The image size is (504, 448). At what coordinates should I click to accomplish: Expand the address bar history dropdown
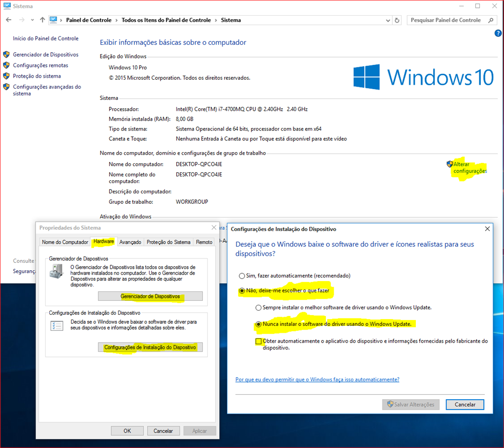pos(388,20)
